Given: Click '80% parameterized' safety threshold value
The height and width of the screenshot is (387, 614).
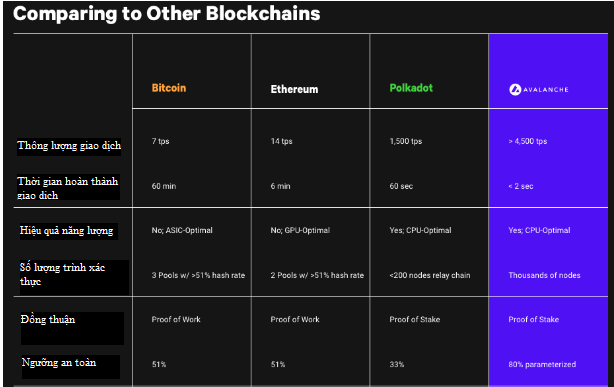Looking at the screenshot, I should (x=542, y=364).
